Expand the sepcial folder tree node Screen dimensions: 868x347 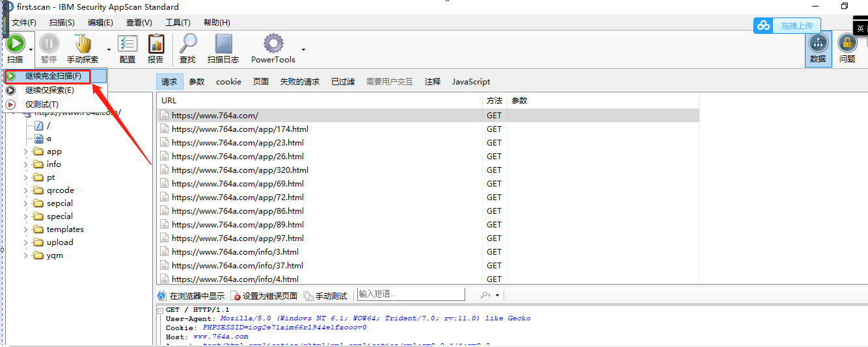coord(26,203)
